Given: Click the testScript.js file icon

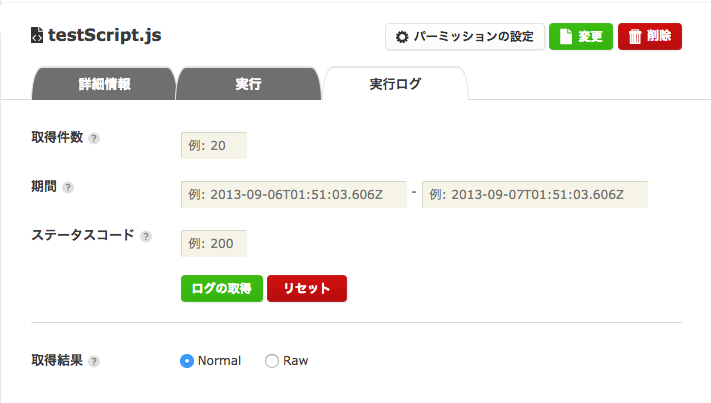Looking at the screenshot, I should [x=37, y=35].
